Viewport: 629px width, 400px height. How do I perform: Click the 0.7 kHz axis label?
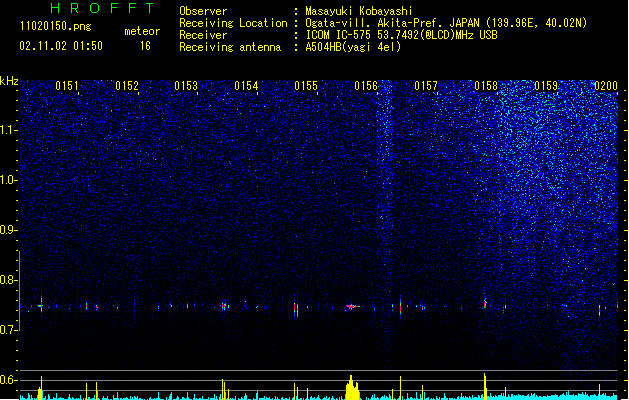(9, 330)
